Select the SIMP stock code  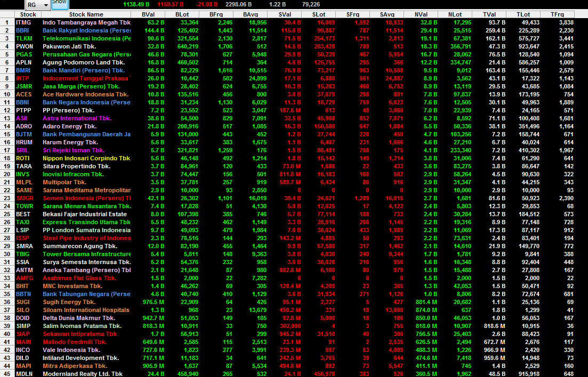[x=23, y=326]
